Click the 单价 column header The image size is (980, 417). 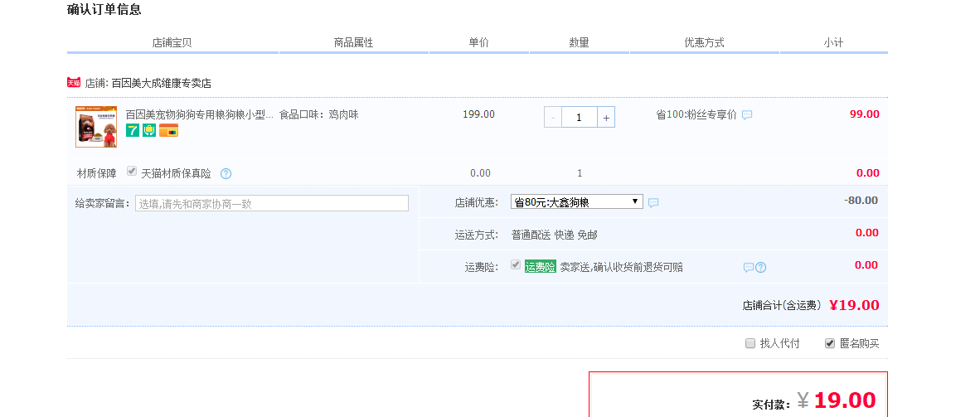click(478, 42)
